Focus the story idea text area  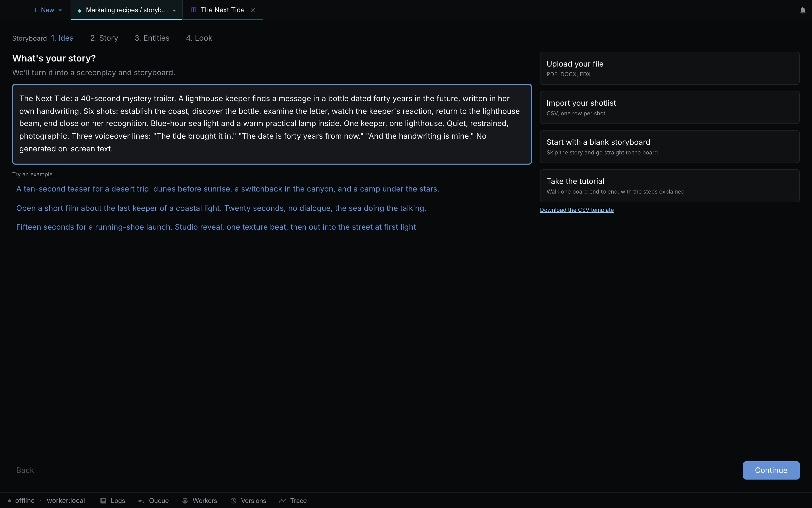(272, 124)
